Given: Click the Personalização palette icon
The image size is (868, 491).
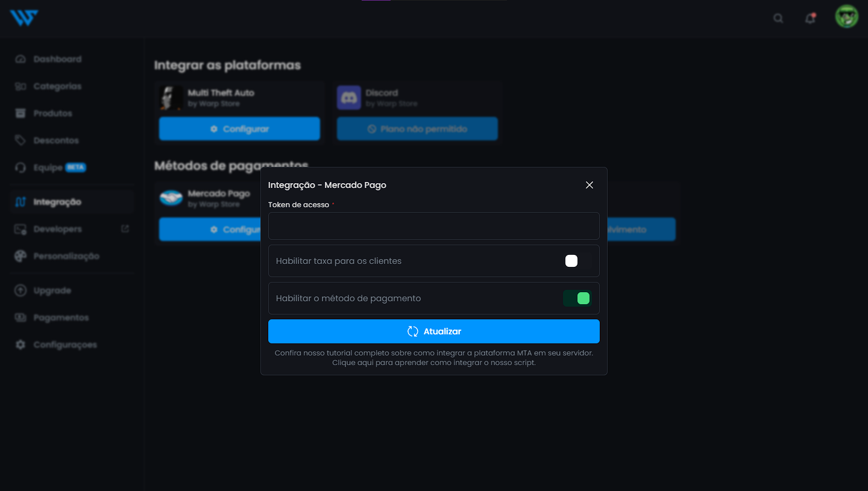Looking at the screenshot, I should (x=20, y=256).
